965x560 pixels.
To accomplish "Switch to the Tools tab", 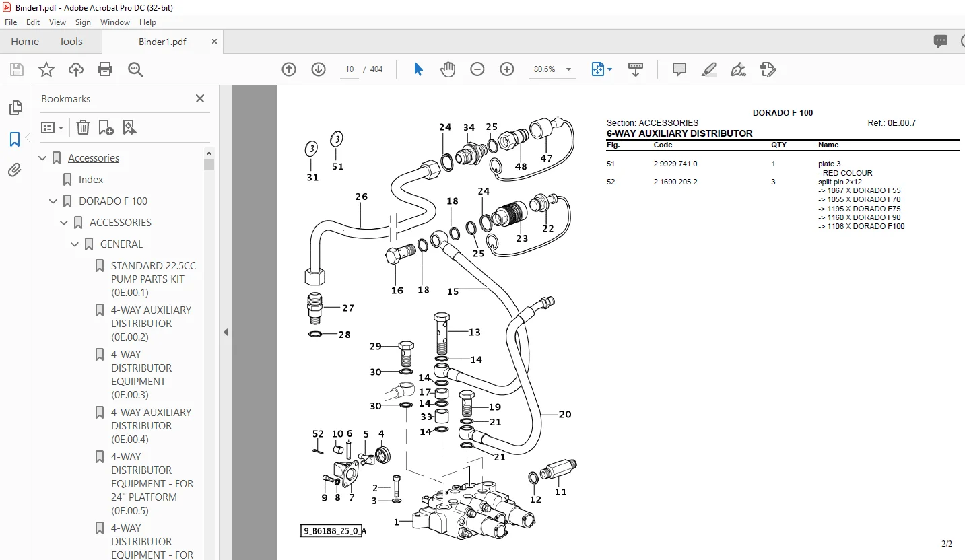I will (x=71, y=41).
